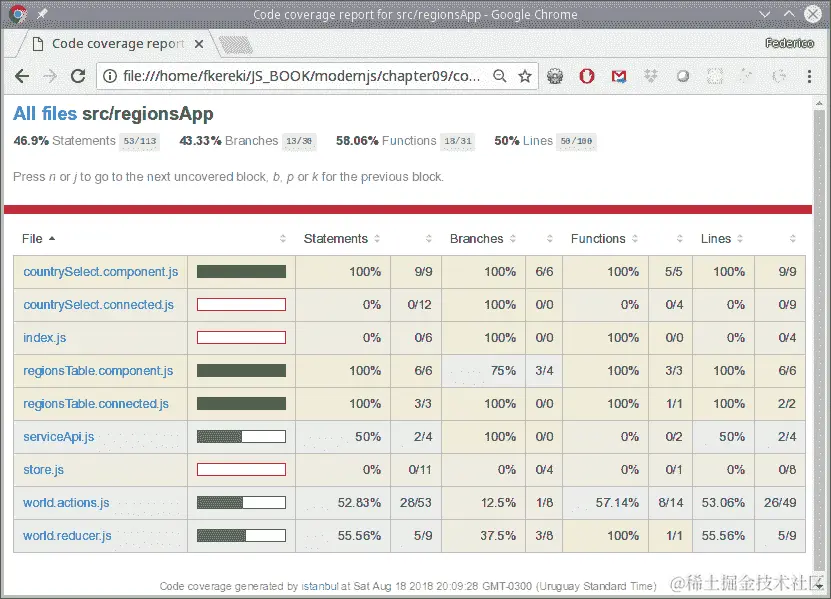Open world.reducer.js coverage details
Viewport: 831px width, 599px height.
coord(67,535)
